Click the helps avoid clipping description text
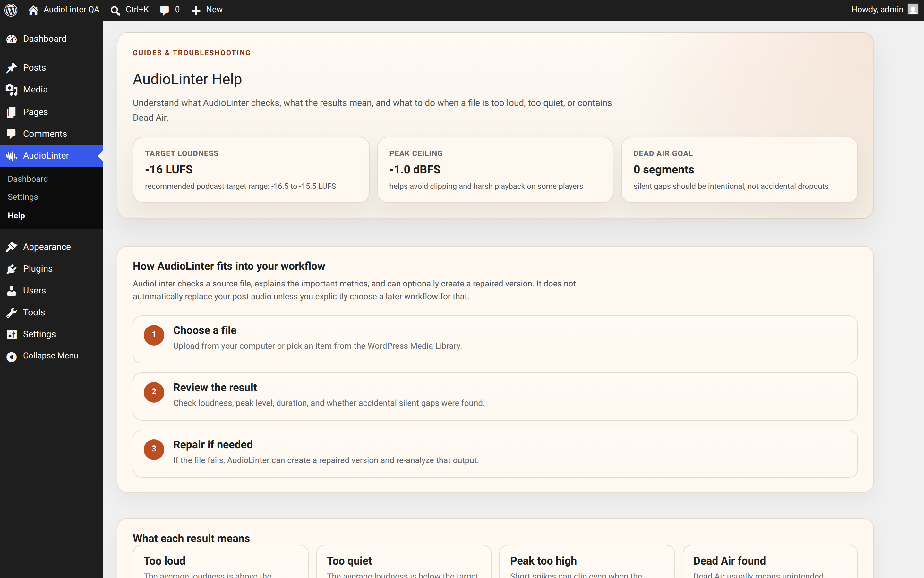The width and height of the screenshot is (924, 578). pyautogui.click(x=486, y=186)
